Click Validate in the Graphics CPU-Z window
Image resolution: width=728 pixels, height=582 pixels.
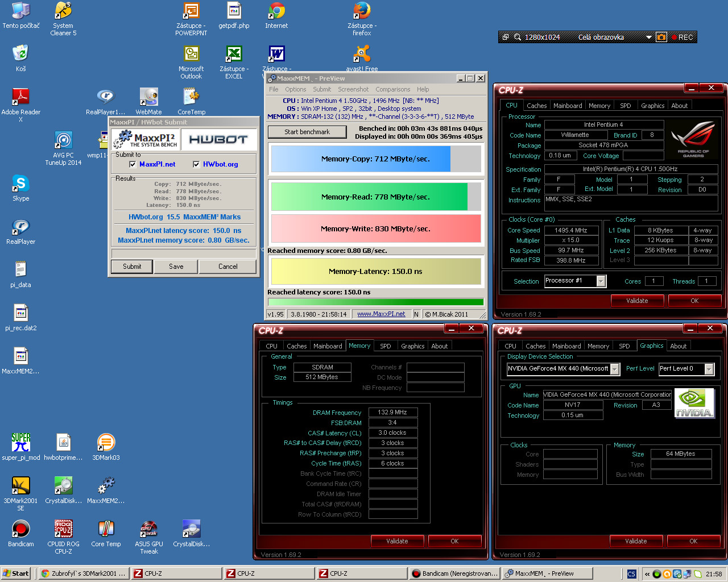[x=636, y=541]
